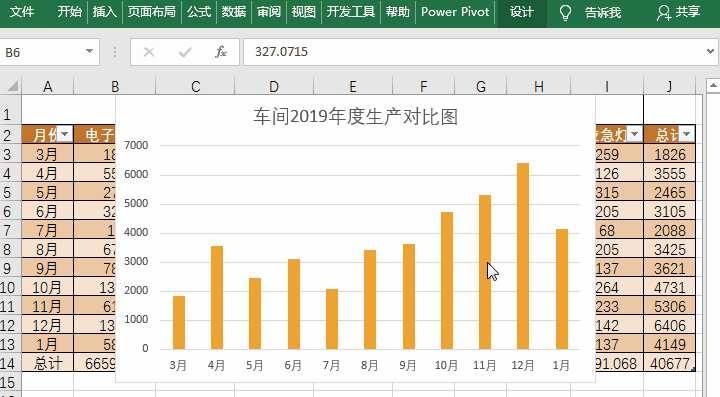Click the confirm checkmark formula icon
The height and width of the screenshot is (397, 720).
coord(185,52)
